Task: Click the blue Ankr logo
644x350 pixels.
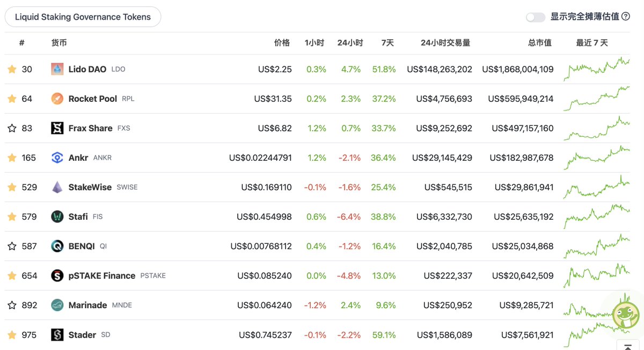Action: click(57, 158)
